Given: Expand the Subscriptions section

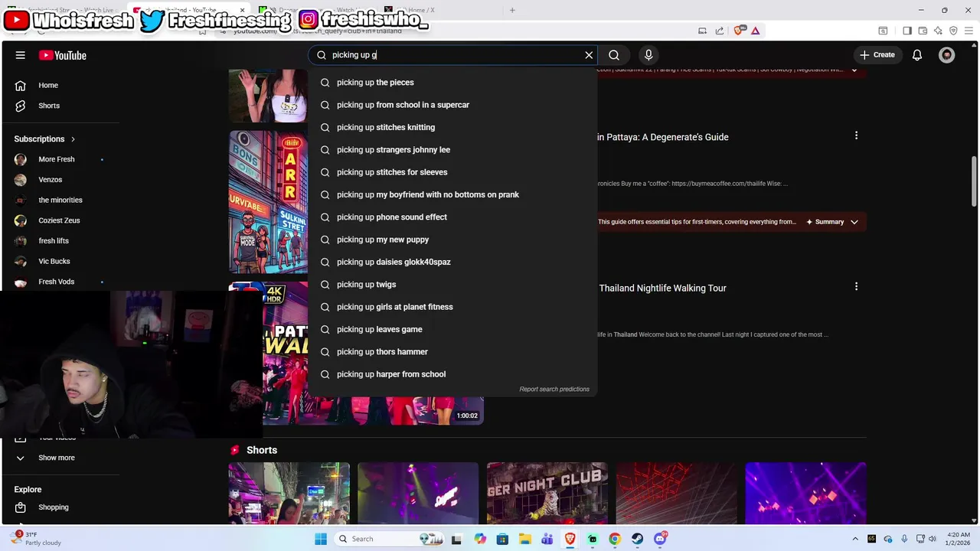Looking at the screenshot, I should click(45, 139).
